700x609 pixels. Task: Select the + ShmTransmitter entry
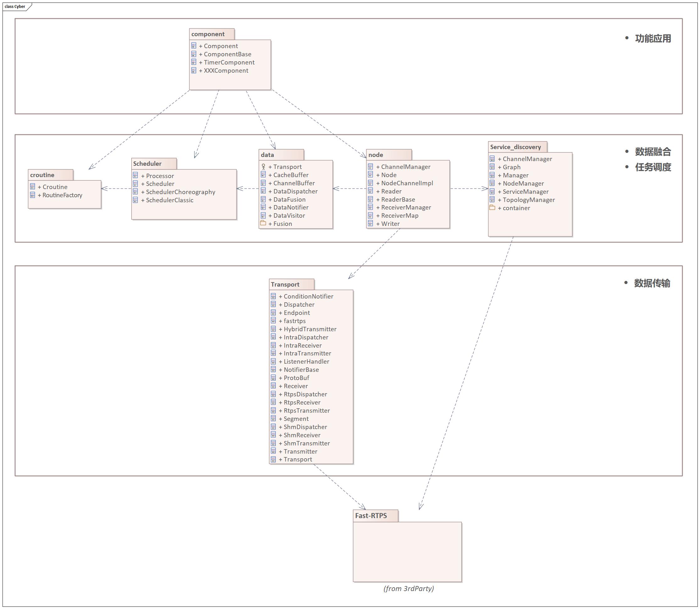click(304, 443)
